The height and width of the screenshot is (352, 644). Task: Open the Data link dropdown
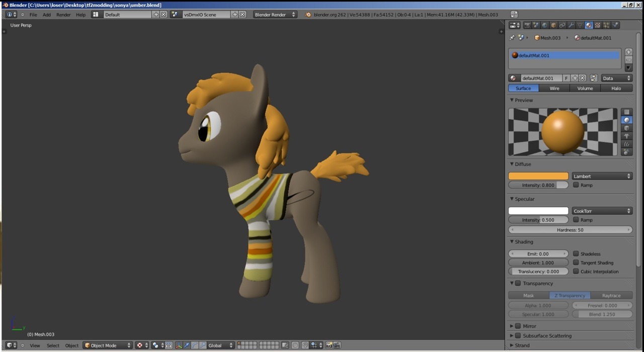point(616,78)
